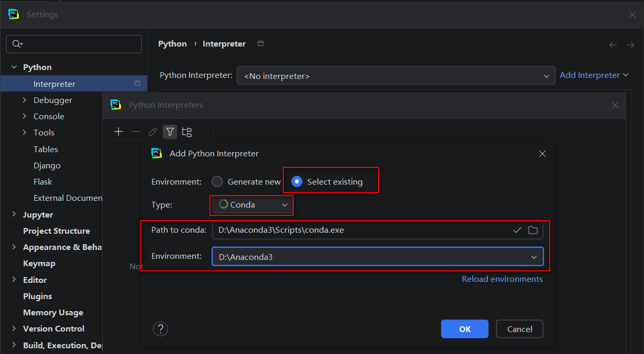The image size is (644, 354).
Task: Click the remove (−) interpreter toolbar icon
Action: 136,132
